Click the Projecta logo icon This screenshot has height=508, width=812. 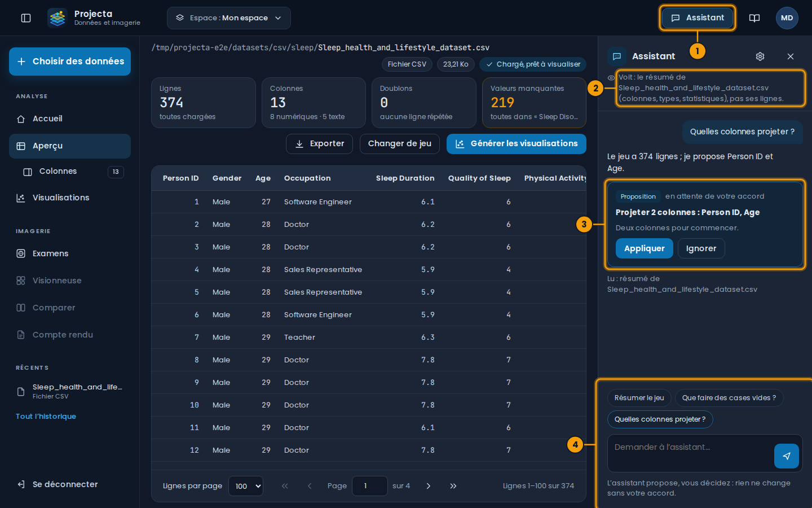[58, 18]
